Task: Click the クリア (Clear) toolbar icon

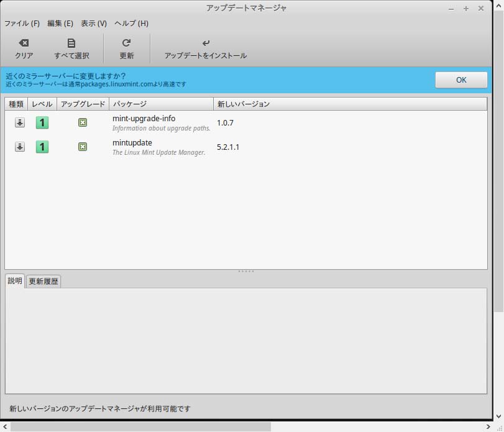Action: (23, 42)
